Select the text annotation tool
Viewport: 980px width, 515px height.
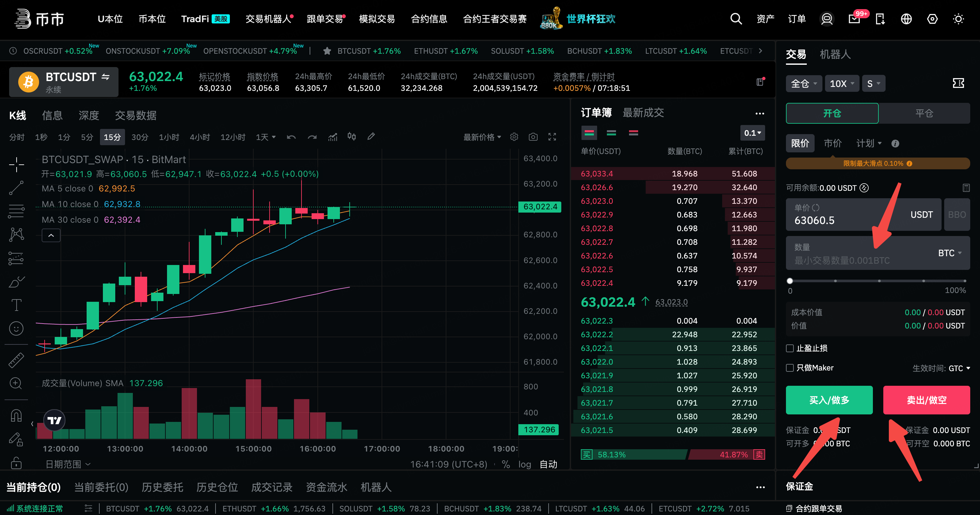(x=16, y=305)
